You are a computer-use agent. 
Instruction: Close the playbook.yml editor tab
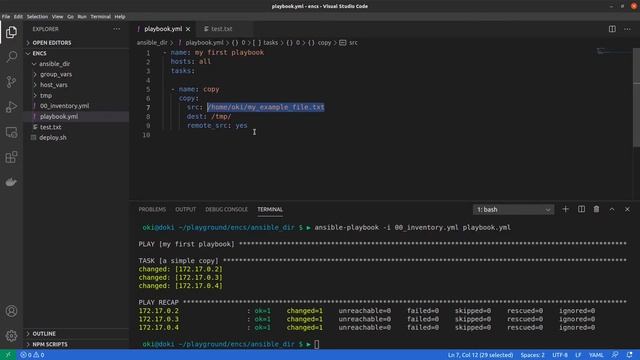[x=188, y=29]
